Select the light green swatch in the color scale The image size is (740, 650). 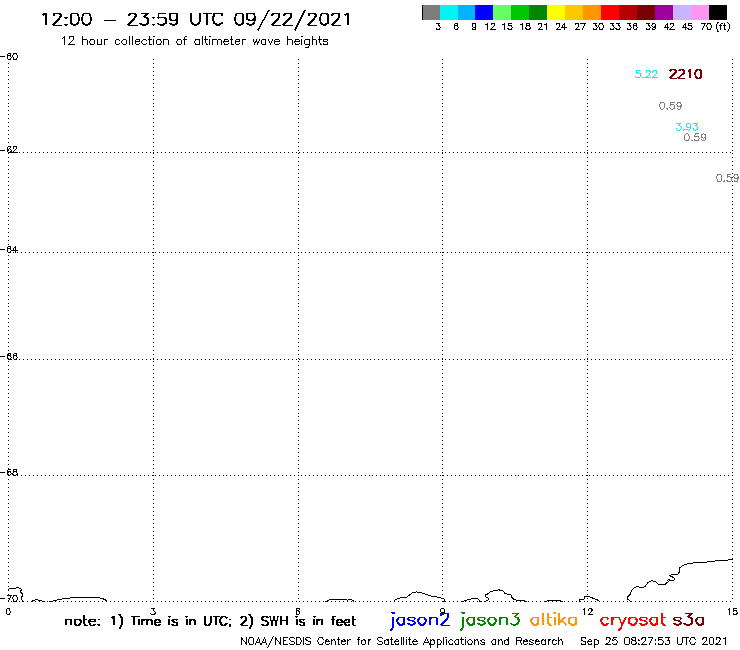502,12
